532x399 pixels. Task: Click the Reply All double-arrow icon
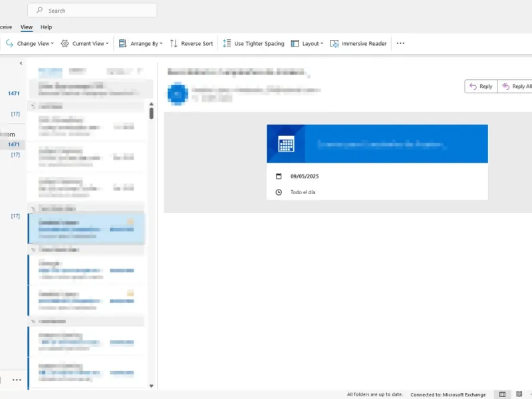coord(505,86)
